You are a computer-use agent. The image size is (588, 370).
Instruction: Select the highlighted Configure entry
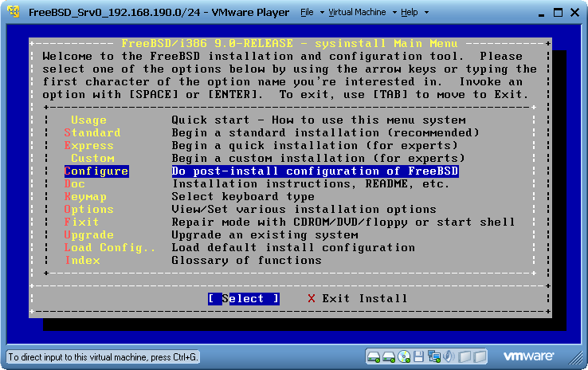pyautogui.click(x=96, y=171)
